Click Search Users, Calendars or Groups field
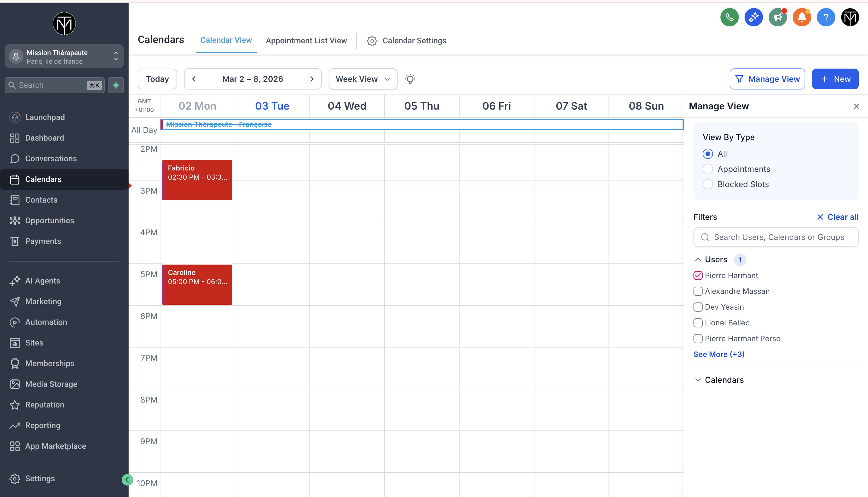This screenshot has height=497, width=868. point(776,237)
